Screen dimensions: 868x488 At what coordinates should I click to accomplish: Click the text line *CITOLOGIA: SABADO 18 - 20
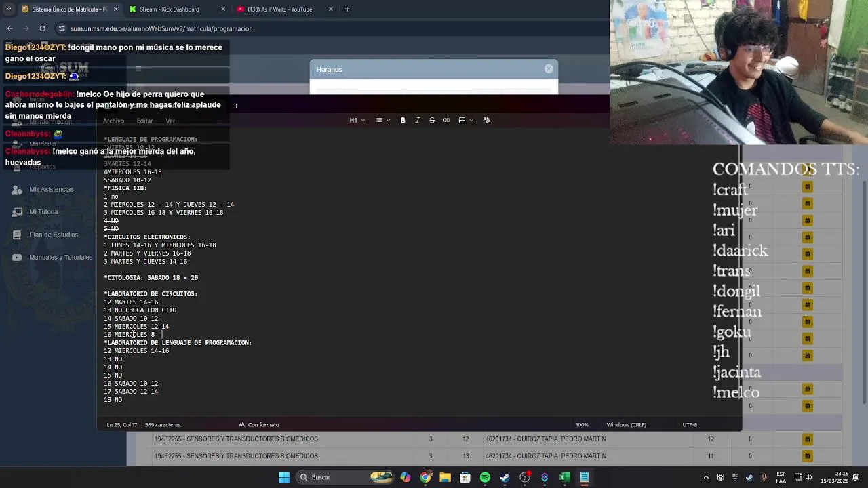(x=151, y=278)
